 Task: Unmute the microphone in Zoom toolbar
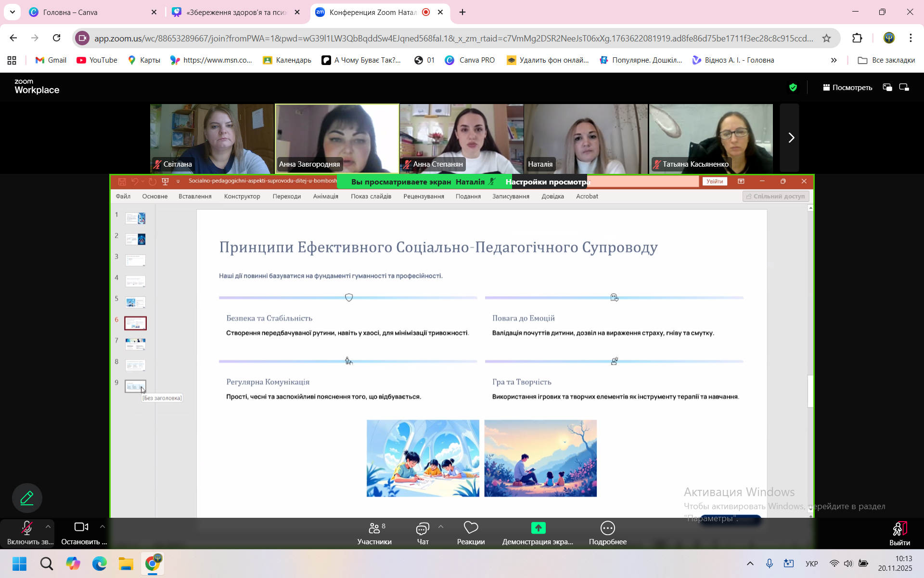point(27,528)
